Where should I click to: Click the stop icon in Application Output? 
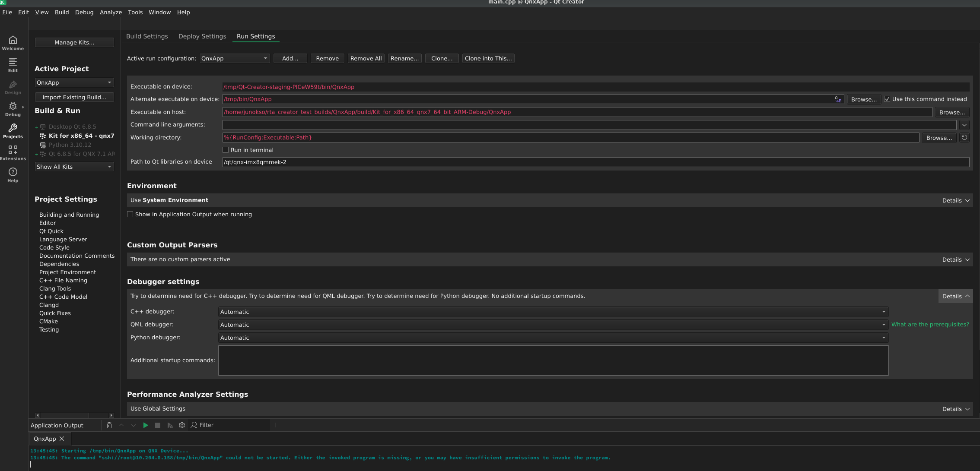pyautogui.click(x=158, y=425)
